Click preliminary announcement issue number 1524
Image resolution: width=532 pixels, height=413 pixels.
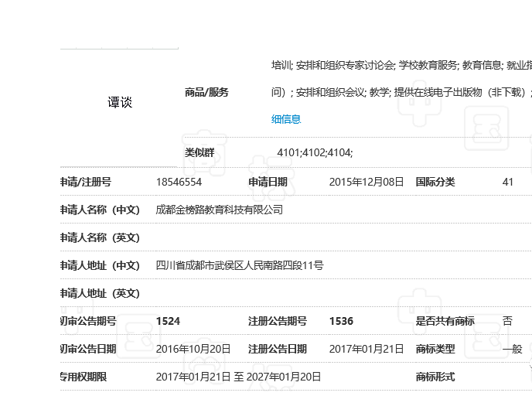pyautogui.click(x=168, y=321)
